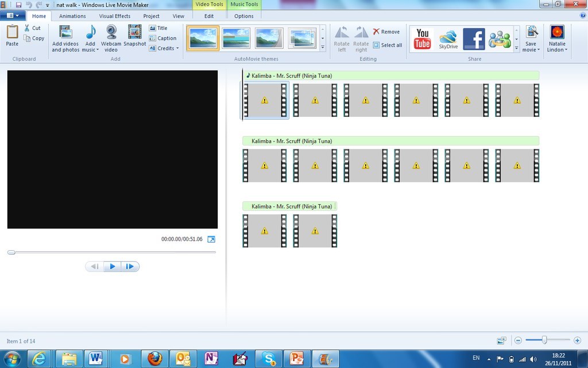
Task: Undo last action in title bar
Action: point(29,5)
